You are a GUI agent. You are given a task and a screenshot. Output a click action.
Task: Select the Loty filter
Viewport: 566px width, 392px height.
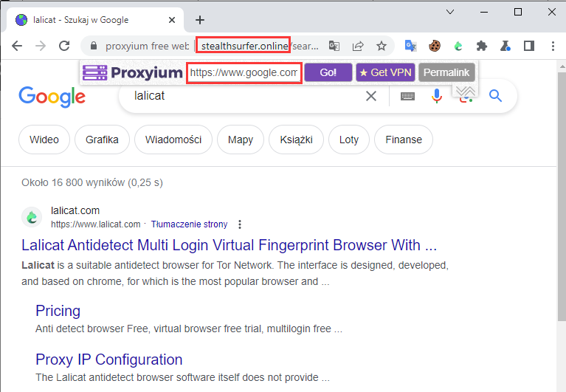point(349,140)
